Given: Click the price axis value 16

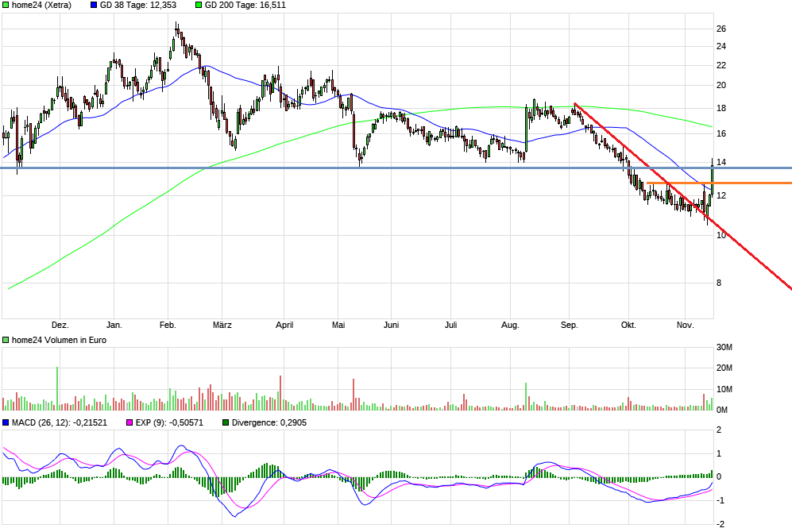Looking at the screenshot, I should (x=721, y=133).
